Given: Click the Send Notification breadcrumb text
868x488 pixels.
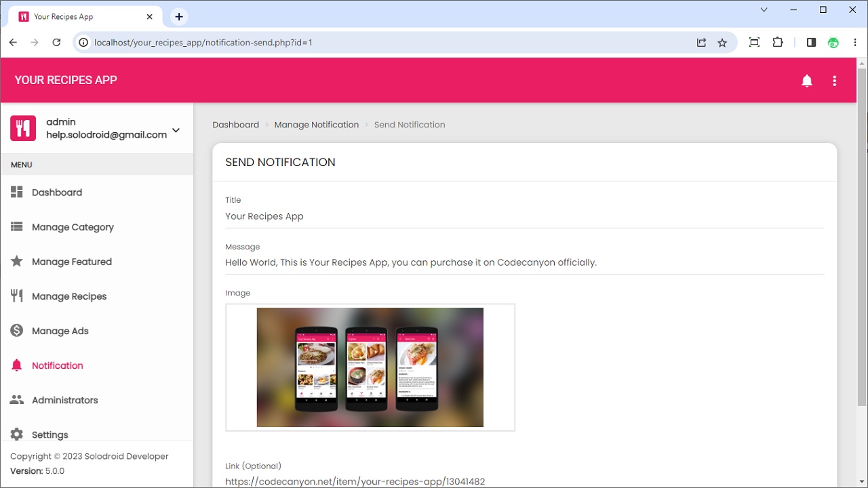Looking at the screenshot, I should pos(410,125).
